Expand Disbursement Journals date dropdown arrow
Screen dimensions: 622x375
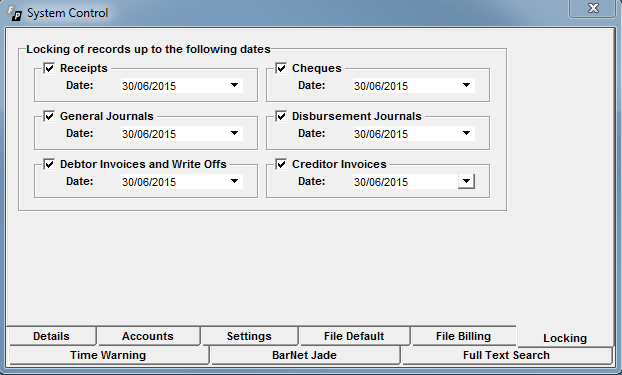tap(466, 133)
